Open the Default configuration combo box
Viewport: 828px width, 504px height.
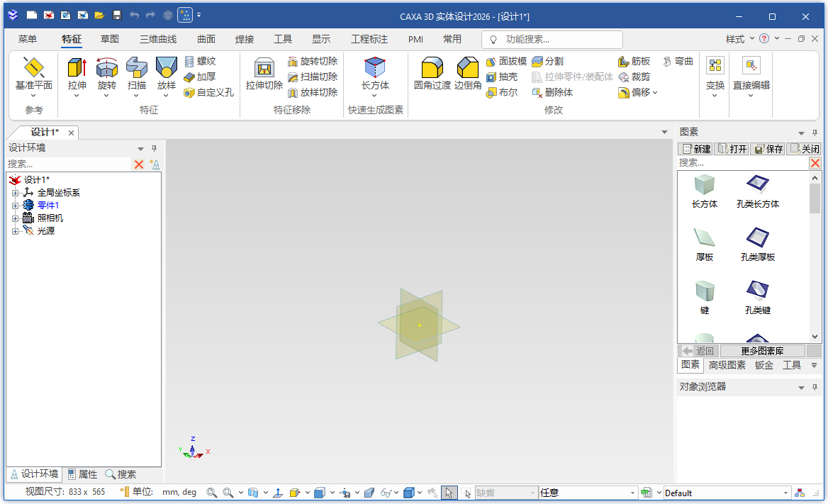(727, 493)
